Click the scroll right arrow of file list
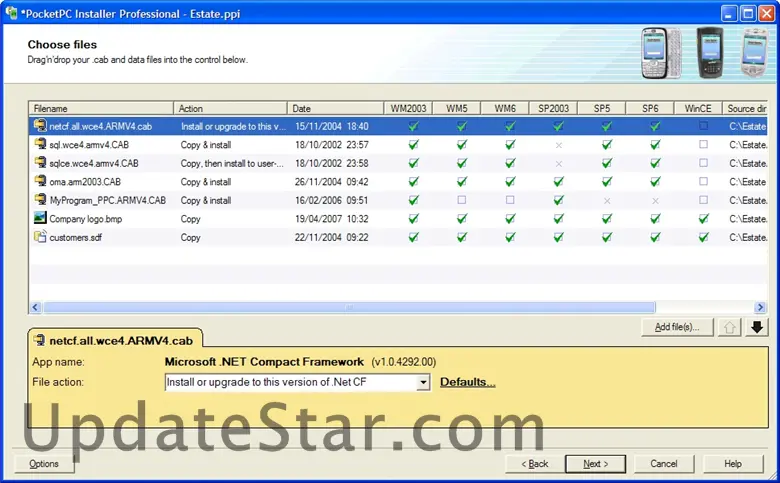780x483 pixels. [760, 307]
